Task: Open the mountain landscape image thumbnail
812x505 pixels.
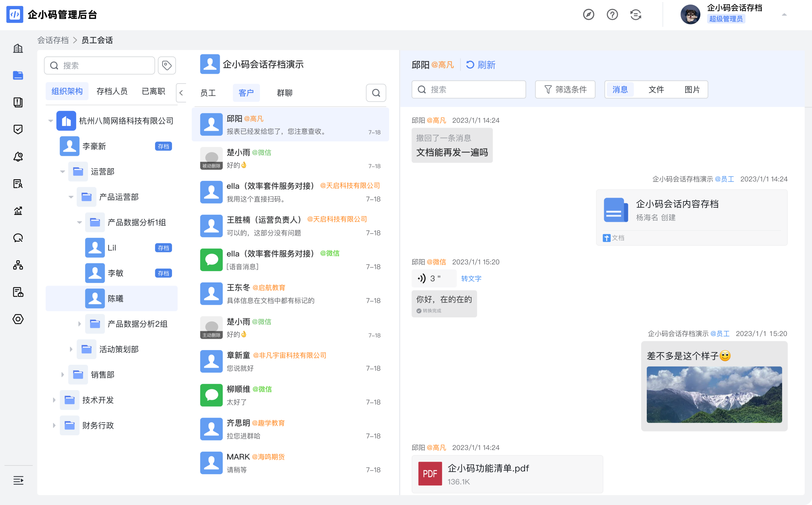Action: point(714,394)
